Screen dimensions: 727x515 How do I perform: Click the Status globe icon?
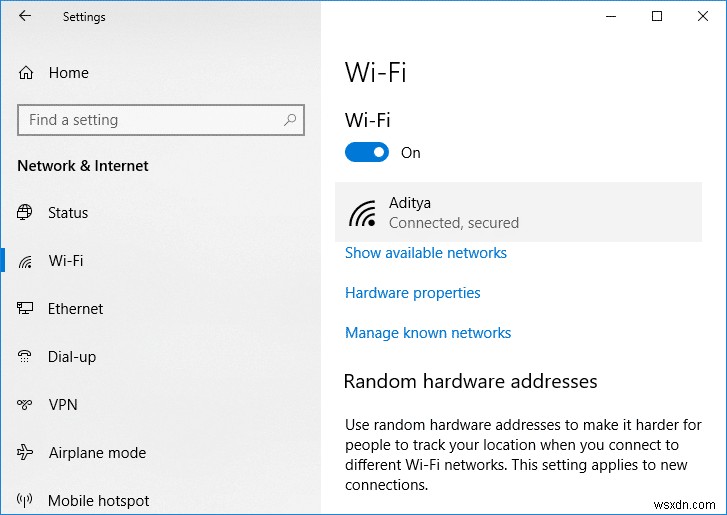coord(26,213)
